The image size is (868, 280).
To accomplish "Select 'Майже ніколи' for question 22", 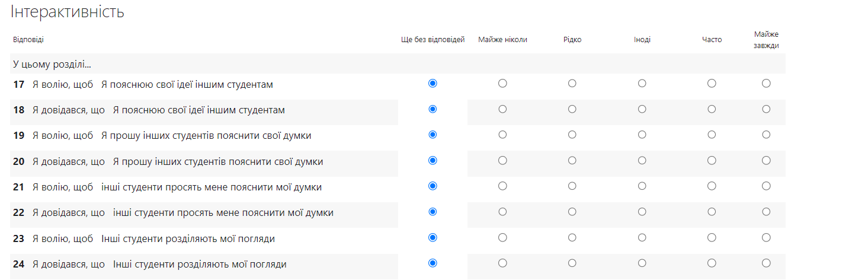I will (502, 212).
